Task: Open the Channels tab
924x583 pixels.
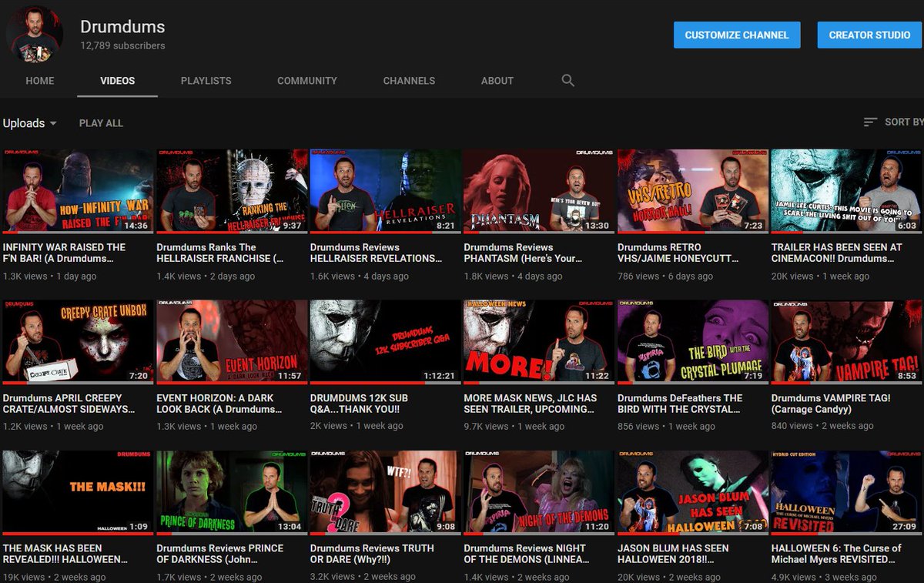Action: (x=409, y=80)
